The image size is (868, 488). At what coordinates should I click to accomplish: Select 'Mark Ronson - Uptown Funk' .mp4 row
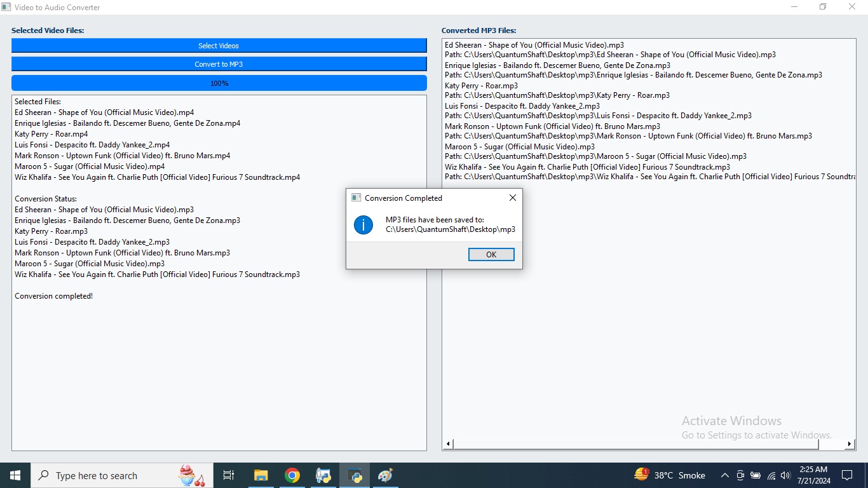pyautogui.click(x=123, y=156)
